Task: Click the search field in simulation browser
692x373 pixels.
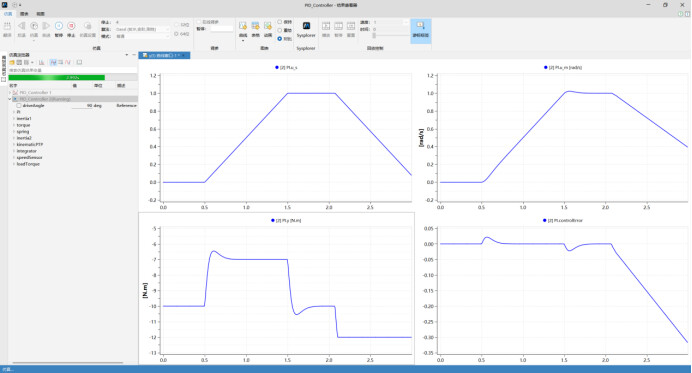Action: tap(73, 70)
